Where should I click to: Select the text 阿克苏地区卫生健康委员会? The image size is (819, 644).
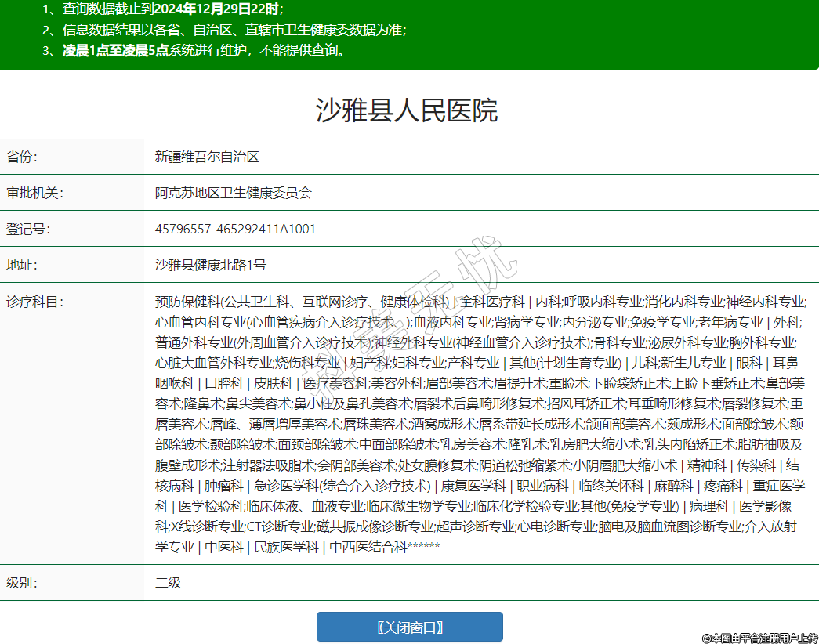233,193
